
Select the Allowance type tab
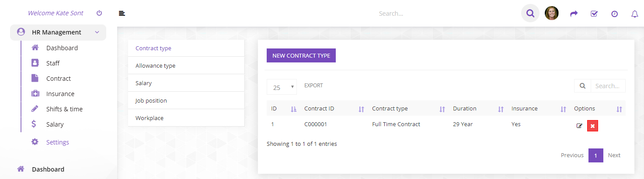186,65
